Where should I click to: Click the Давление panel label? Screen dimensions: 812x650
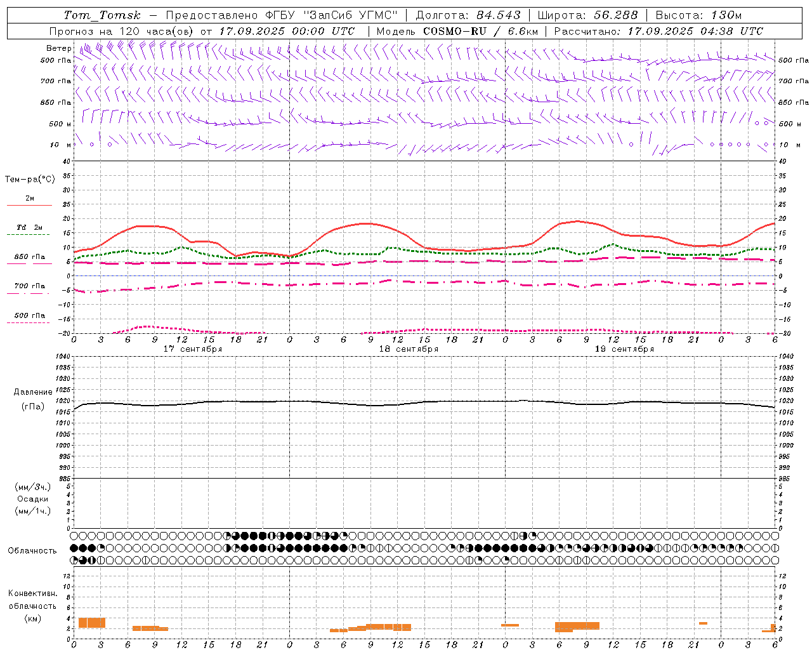(33, 392)
